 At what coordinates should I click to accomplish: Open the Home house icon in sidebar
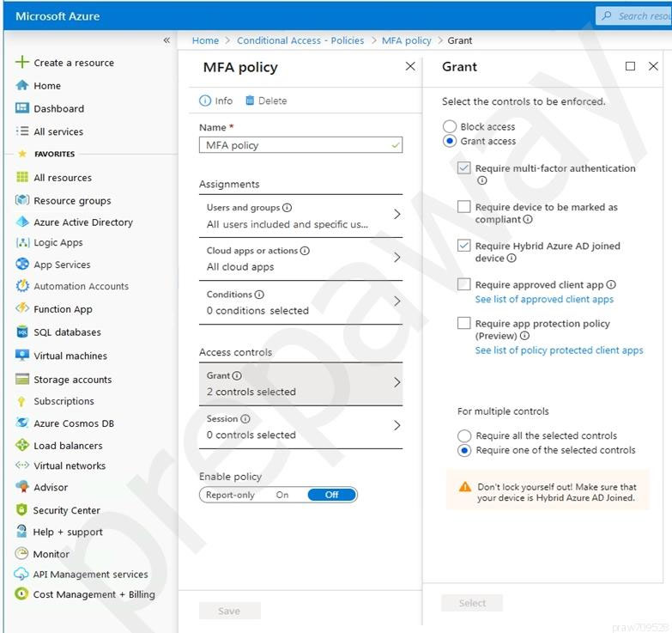tap(21, 85)
